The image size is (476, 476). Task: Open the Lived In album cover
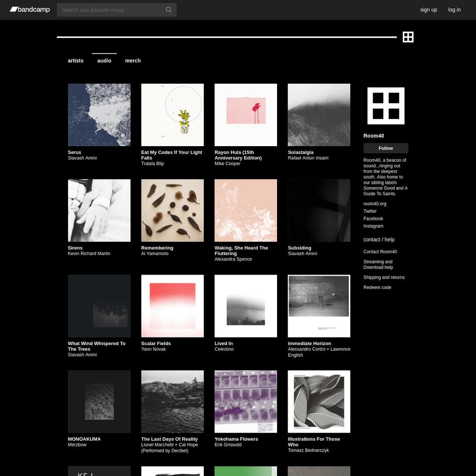[x=246, y=306]
